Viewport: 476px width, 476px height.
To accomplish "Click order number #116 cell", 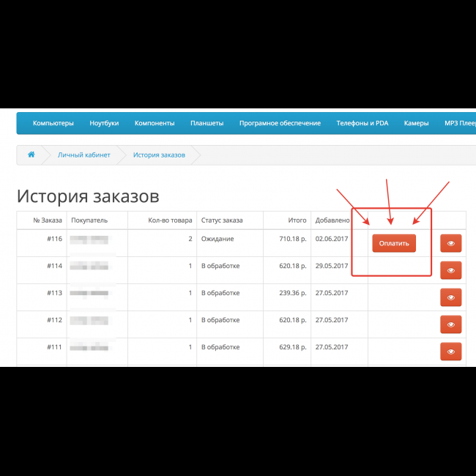I will (53, 239).
